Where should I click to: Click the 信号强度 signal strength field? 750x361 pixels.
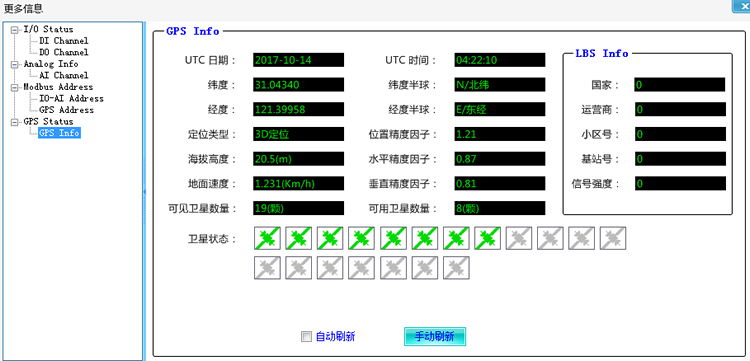(x=680, y=183)
